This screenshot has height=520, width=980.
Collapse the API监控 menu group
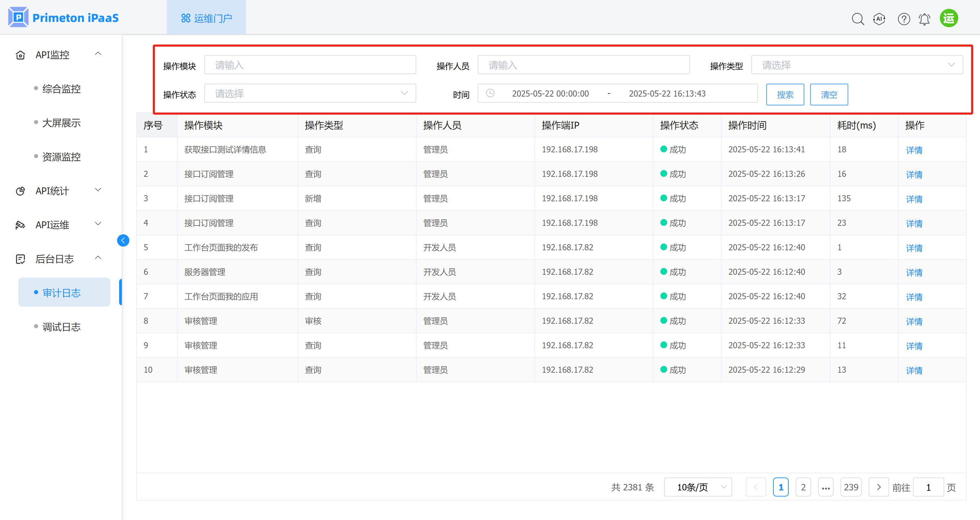(x=98, y=54)
